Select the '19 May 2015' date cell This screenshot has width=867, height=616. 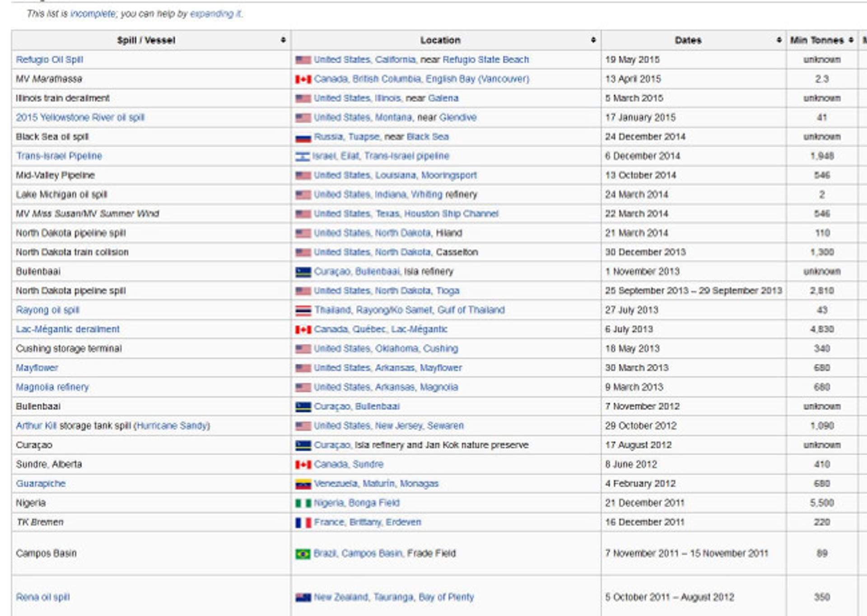click(x=632, y=60)
